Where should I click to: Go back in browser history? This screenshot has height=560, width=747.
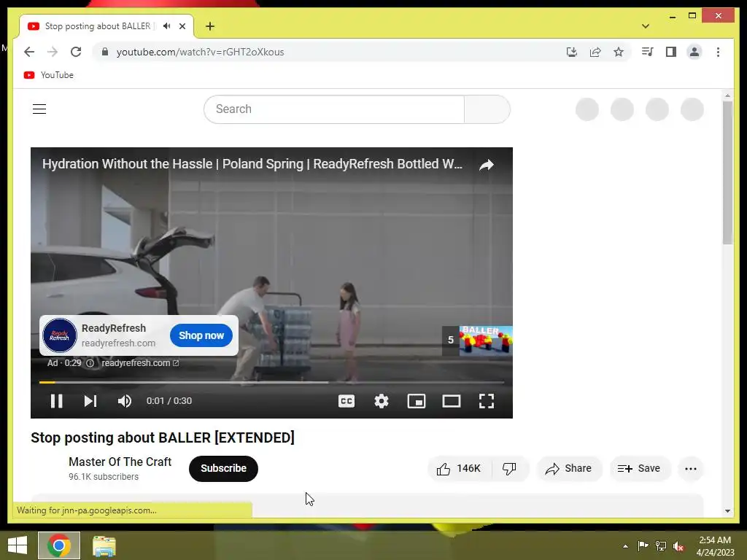pyautogui.click(x=29, y=52)
